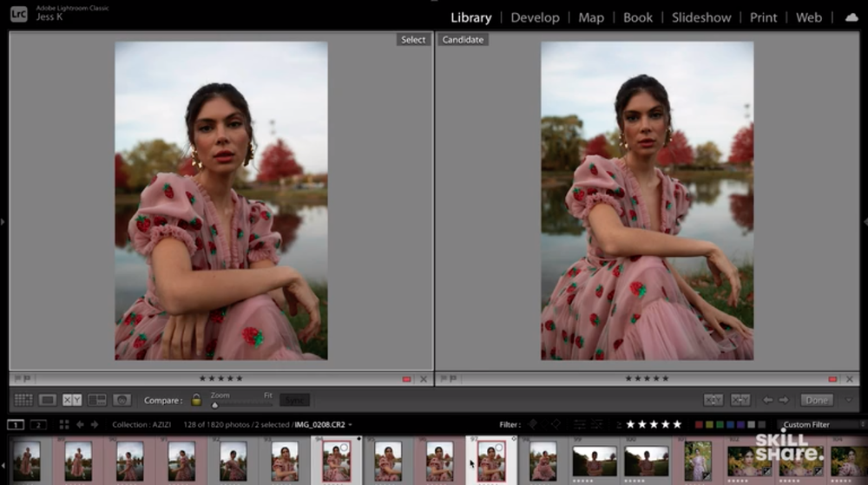Select the next photo arrow in toolbar

tap(785, 400)
